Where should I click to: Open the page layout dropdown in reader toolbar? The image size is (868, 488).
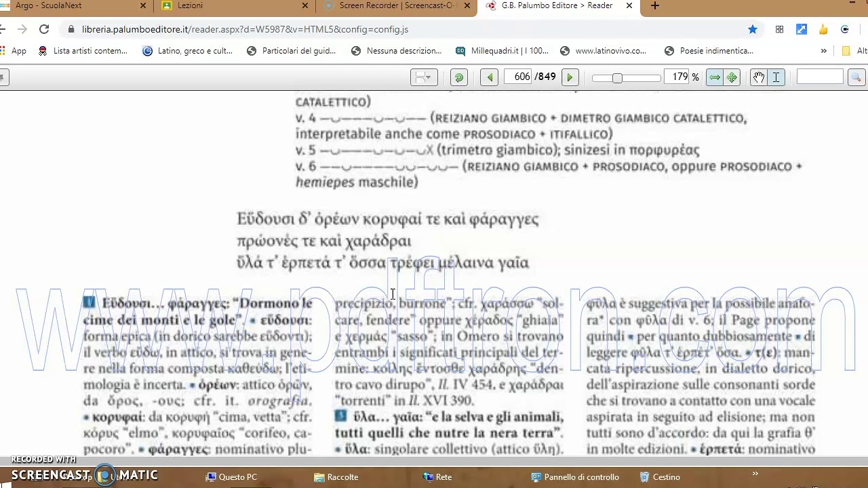click(x=424, y=77)
